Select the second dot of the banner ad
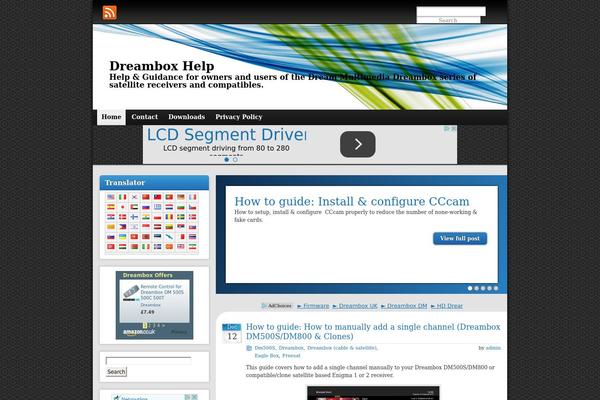 (x=235, y=160)
